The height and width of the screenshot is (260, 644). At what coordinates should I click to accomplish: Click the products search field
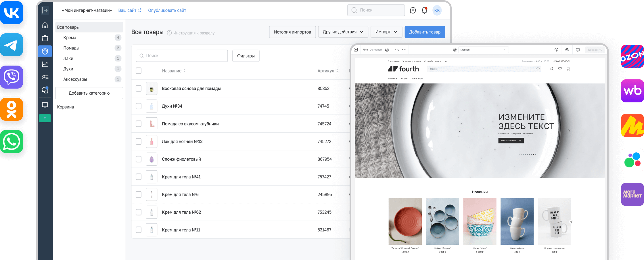click(182, 56)
